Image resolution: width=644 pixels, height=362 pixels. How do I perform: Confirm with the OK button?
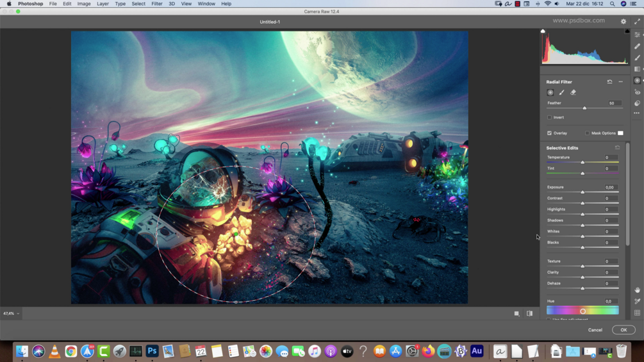click(623, 330)
